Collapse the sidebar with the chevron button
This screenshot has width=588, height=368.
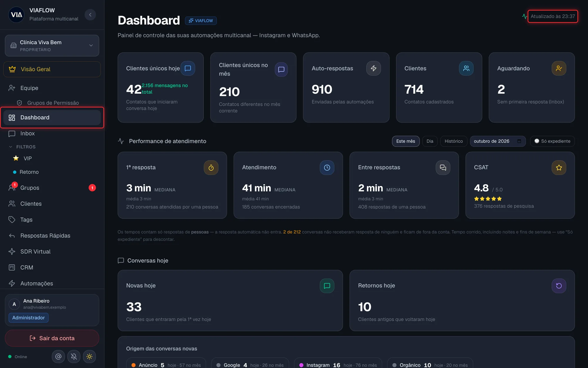click(x=90, y=15)
